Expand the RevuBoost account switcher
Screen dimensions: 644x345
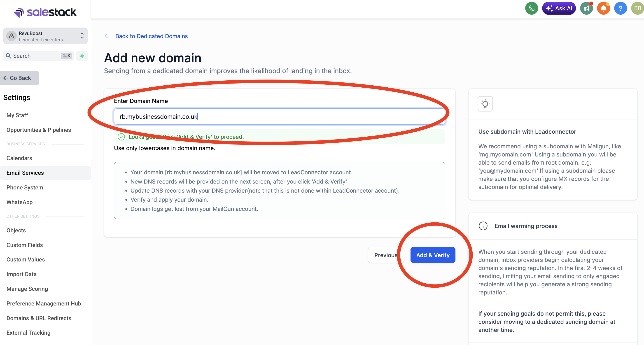pos(82,36)
